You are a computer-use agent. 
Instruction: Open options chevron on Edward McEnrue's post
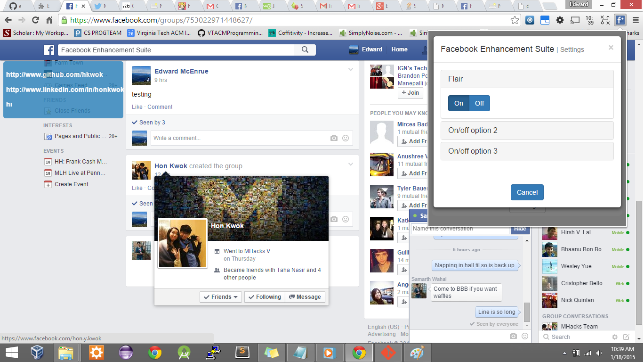point(351,70)
